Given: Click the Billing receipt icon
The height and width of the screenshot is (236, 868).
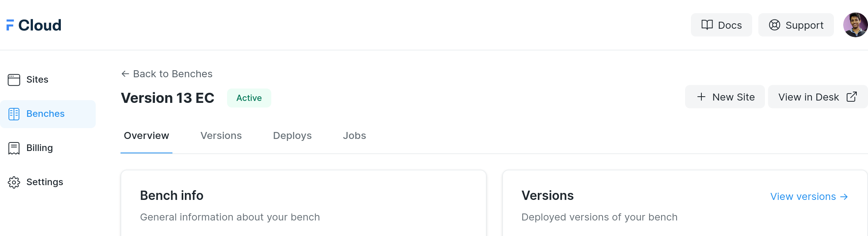Looking at the screenshot, I should click(14, 148).
